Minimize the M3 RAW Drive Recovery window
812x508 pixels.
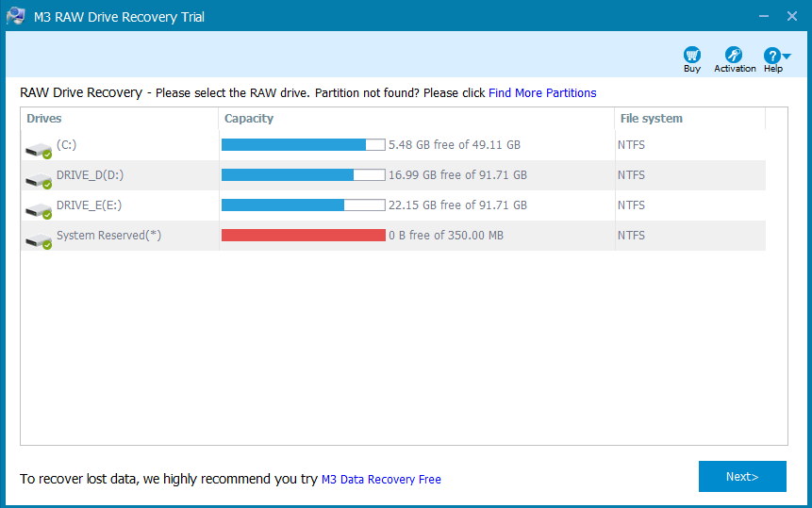[764, 16]
